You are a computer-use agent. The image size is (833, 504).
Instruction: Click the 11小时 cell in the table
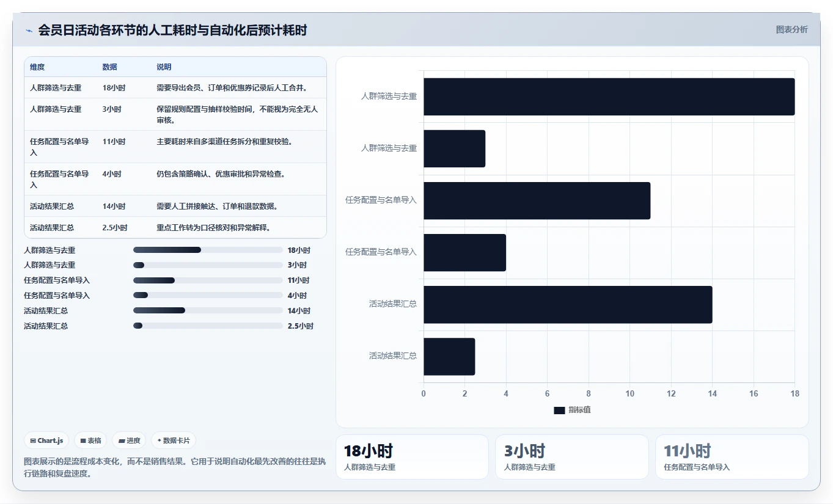point(114,142)
